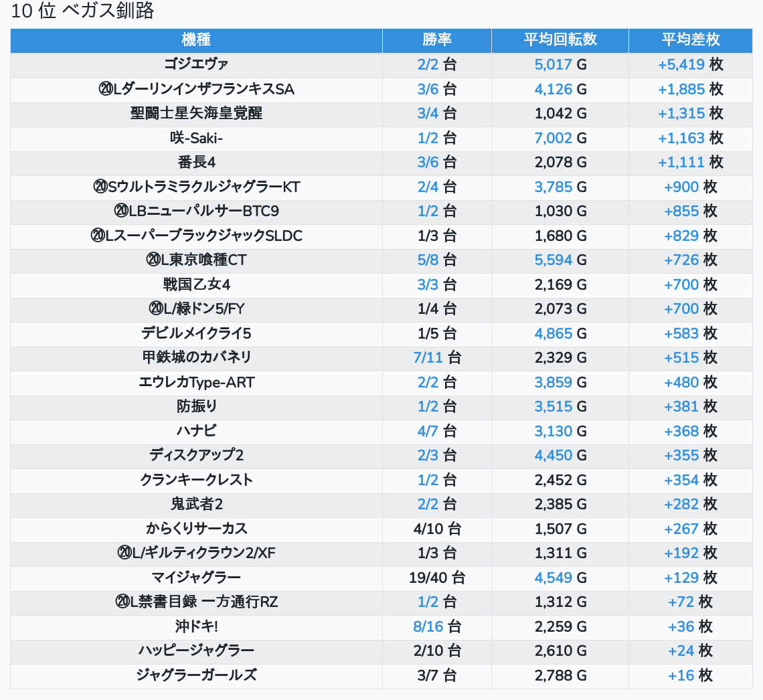Select the ゴジエヴァ machine name
763x700 pixels.
(x=196, y=64)
